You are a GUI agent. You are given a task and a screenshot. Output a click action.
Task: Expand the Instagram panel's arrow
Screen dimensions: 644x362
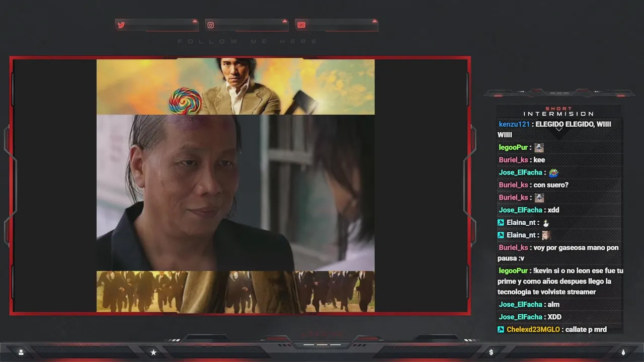pyautogui.click(x=285, y=21)
